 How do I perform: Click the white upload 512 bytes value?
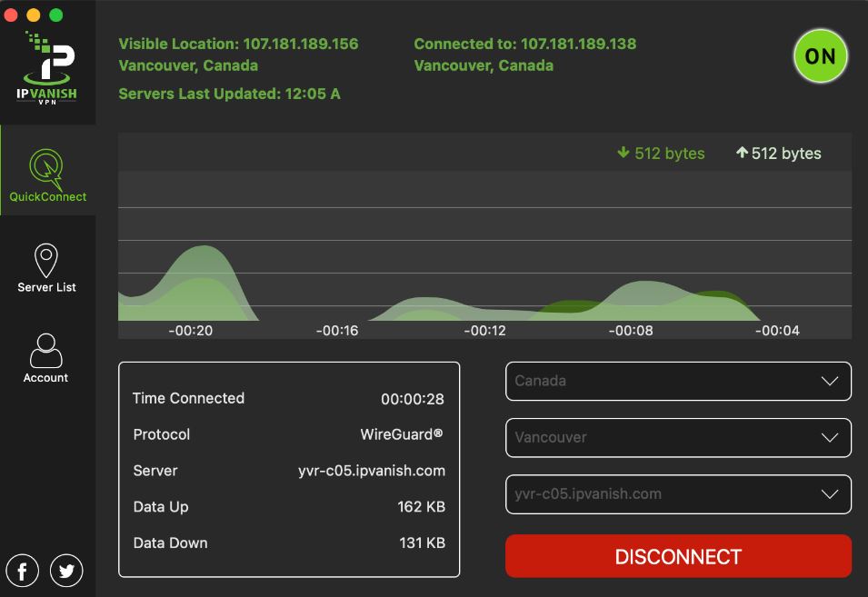click(x=786, y=154)
